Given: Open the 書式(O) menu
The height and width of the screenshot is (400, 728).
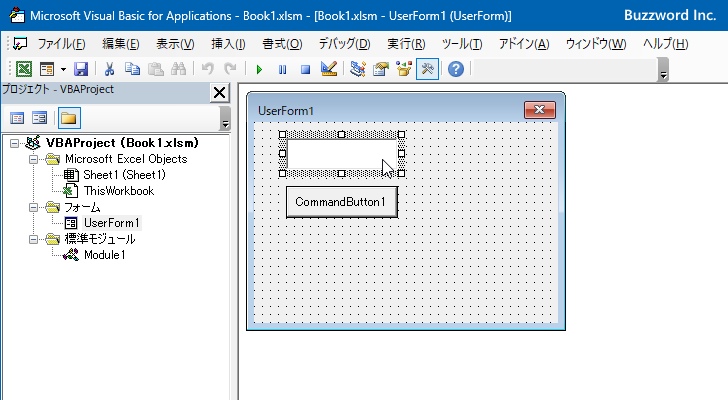Looking at the screenshot, I should 282,44.
